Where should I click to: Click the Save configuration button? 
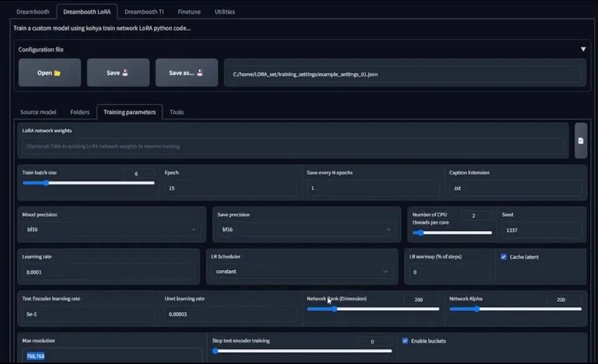118,73
